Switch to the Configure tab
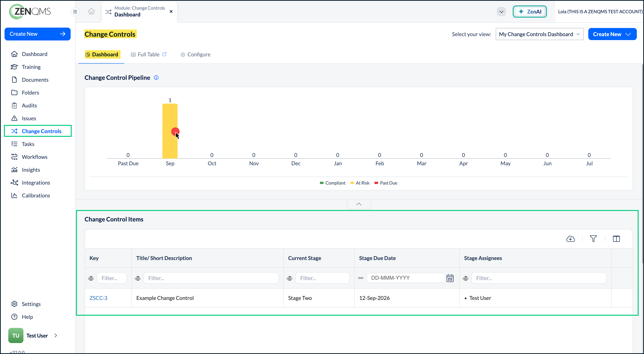Viewport: 644px width, 354px height. tap(195, 54)
